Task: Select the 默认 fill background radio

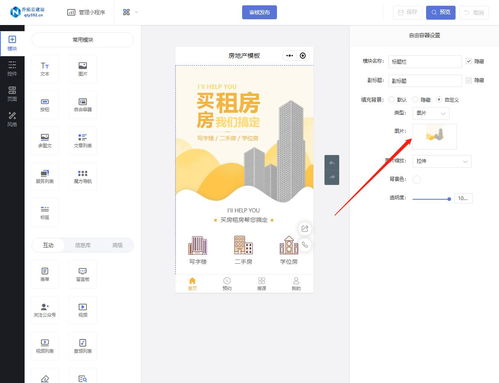Action: pos(392,100)
